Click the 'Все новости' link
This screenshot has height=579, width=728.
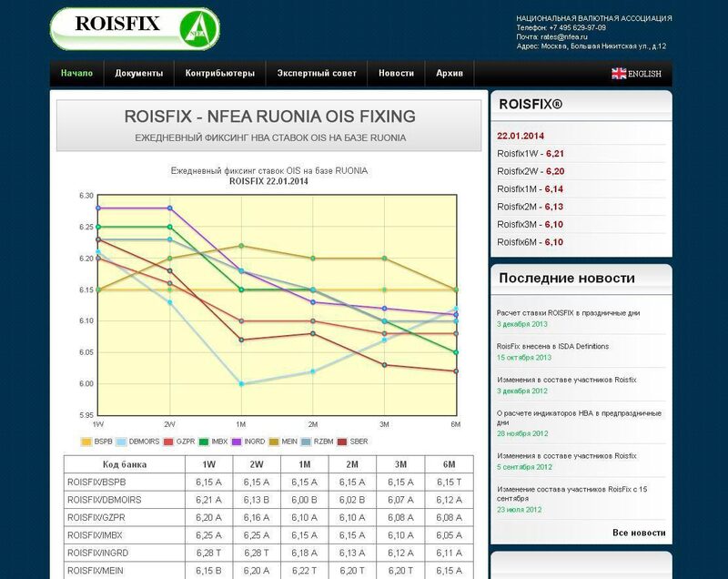pyautogui.click(x=639, y=533)
